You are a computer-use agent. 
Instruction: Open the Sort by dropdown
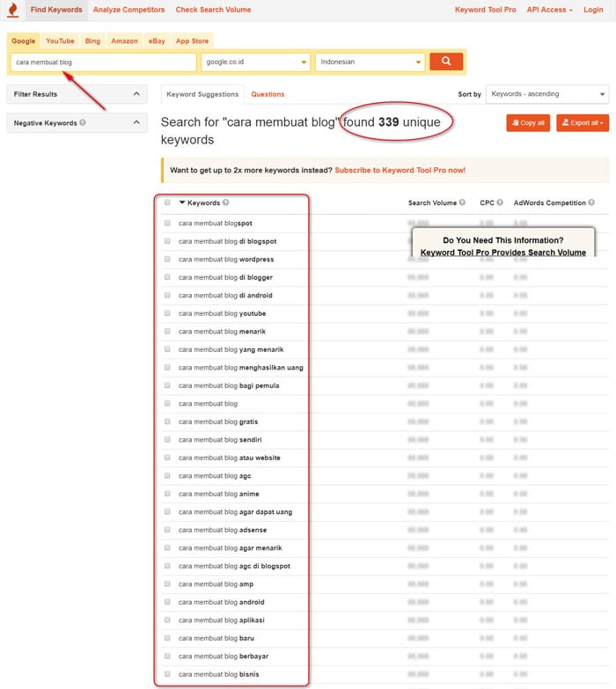546,94
